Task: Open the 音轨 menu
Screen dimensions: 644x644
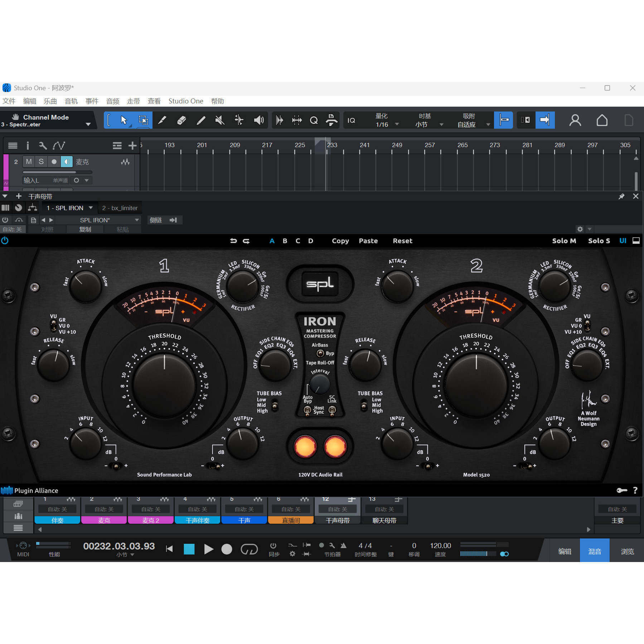Action: [71, 101]
